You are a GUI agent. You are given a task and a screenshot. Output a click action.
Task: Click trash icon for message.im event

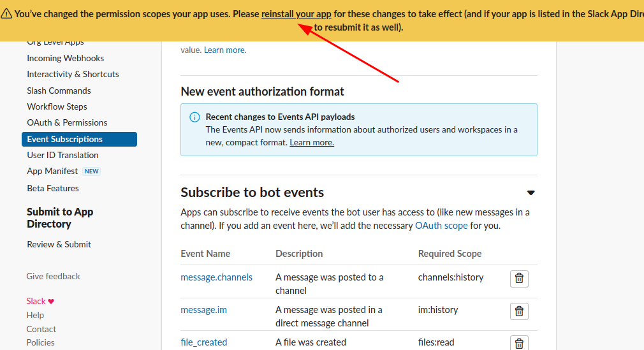pyautogui.click(x=519, y=311)
